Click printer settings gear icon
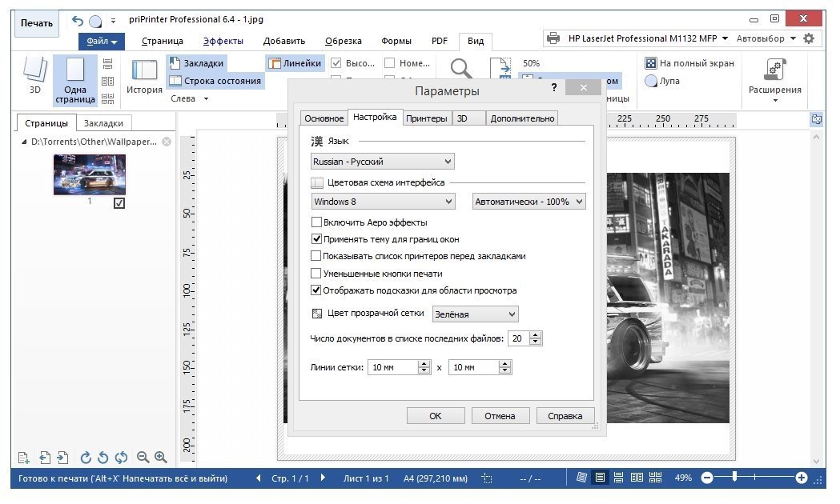840x504 pixels. tap(809, 38)
